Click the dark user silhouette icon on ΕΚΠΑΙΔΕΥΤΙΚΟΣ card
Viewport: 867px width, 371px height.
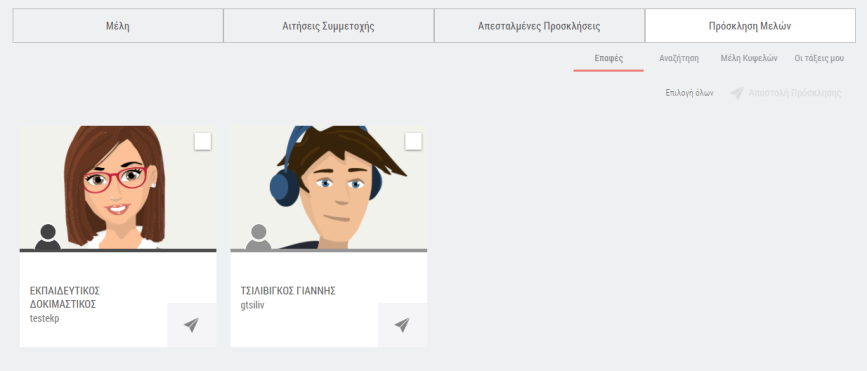(48, 237)
